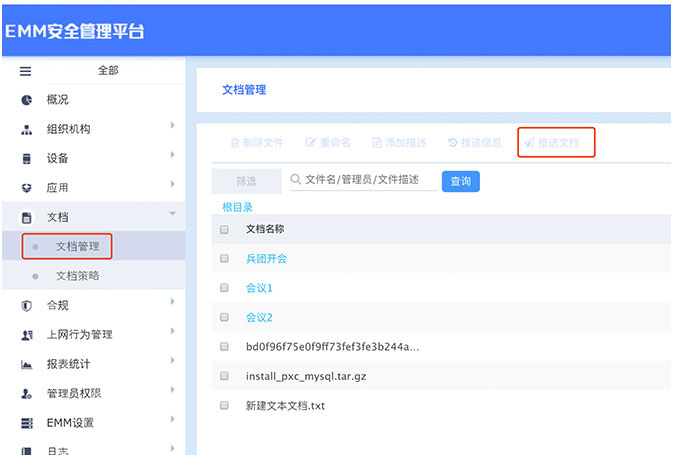Click the 报表统计 chart icon

(x=27, y=365)
